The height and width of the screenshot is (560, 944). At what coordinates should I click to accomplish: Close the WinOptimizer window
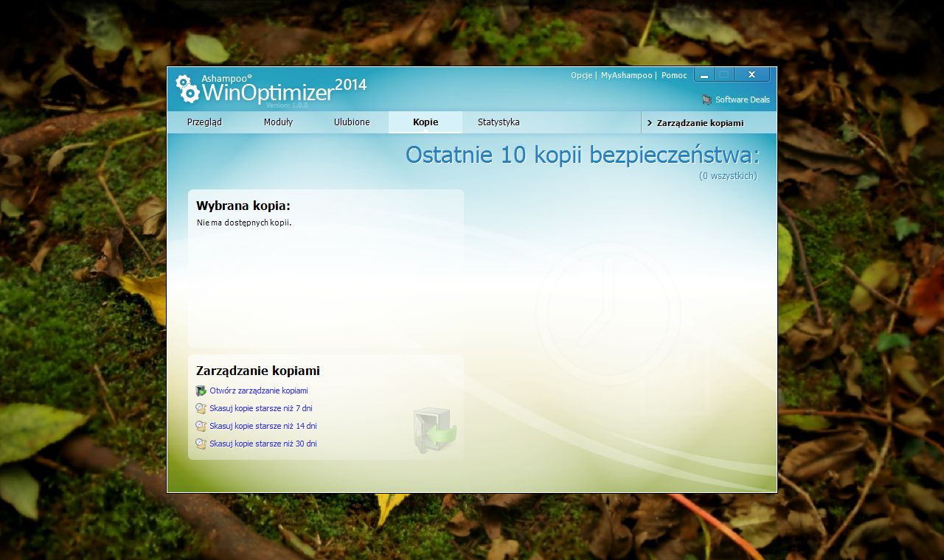click(752, 74)
